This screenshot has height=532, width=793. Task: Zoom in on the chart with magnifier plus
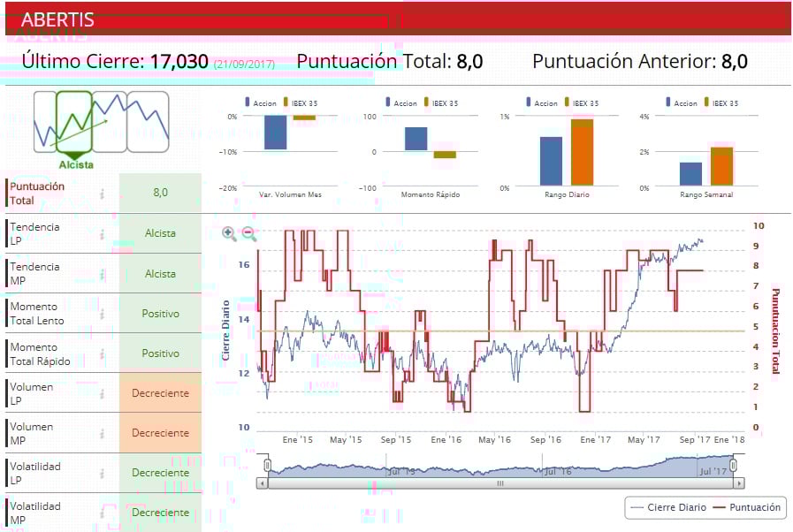(229, 233)
